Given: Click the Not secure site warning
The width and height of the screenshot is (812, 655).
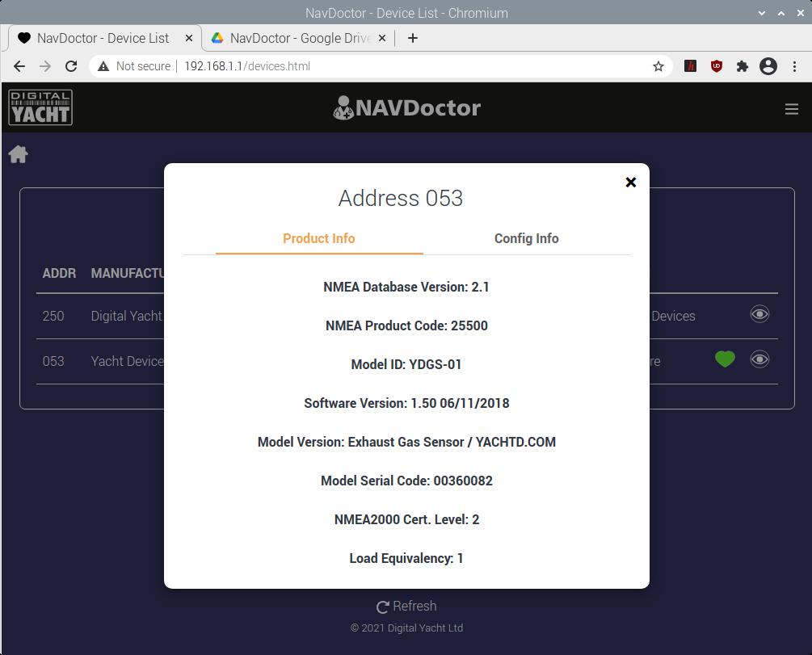Looking at the screenshot, I should (134, 66).
